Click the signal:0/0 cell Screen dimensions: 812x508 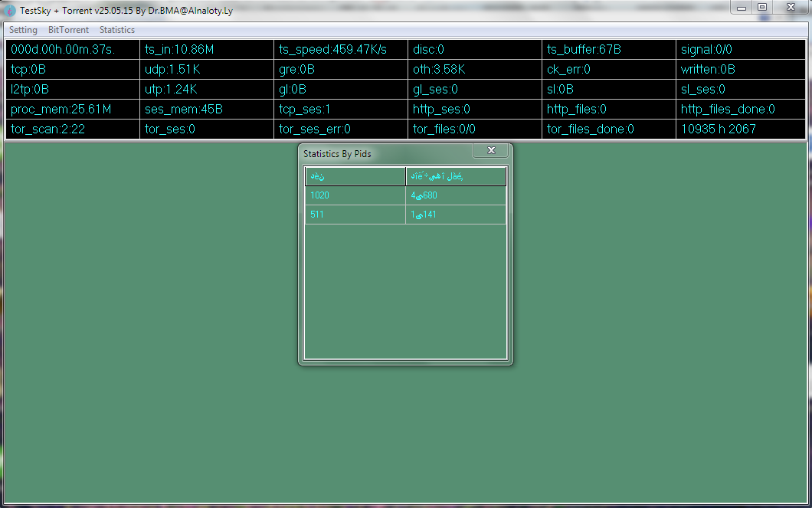click(x=741, y=50)
